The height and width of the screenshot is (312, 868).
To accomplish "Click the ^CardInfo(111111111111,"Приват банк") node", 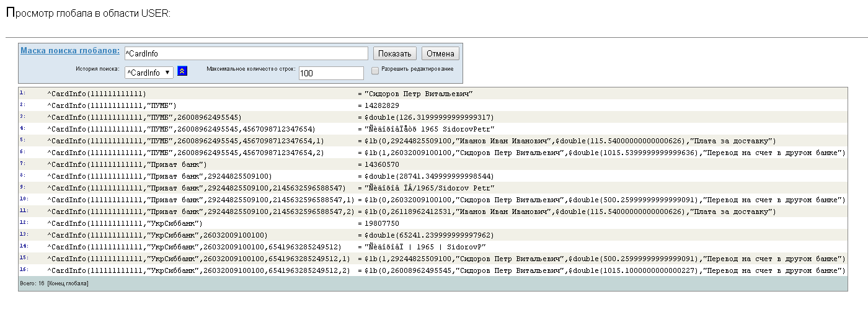I will pos(127,164).
